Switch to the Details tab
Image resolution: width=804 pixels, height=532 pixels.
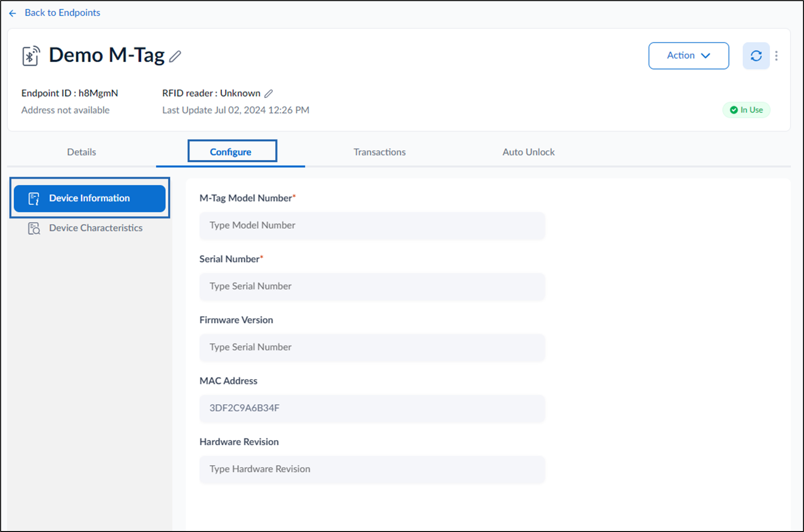click(x=82, y=152)
